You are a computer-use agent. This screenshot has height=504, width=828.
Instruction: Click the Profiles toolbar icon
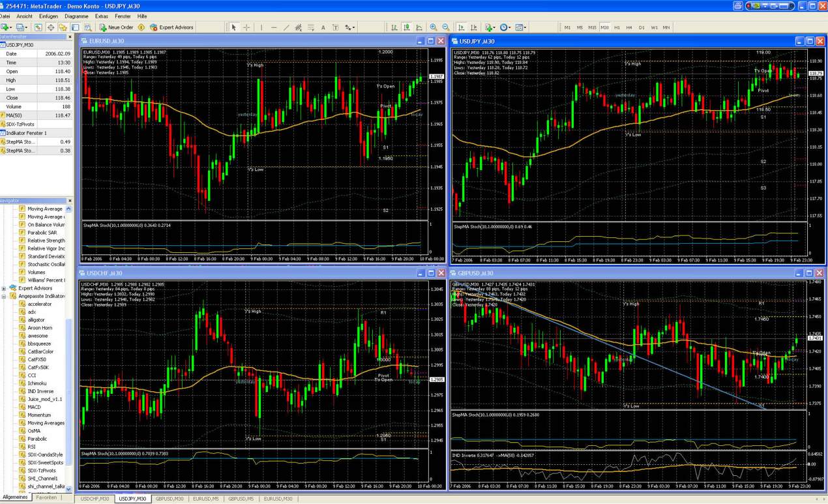pos(22,27)
